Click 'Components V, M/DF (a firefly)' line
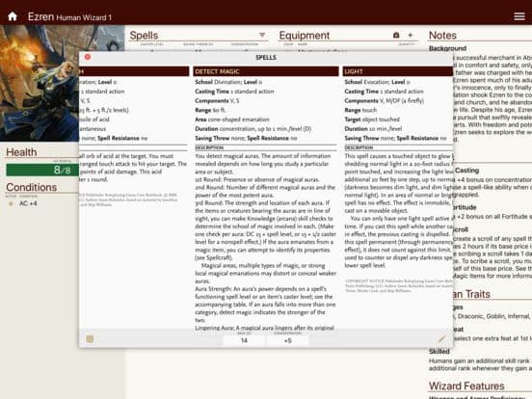This screenshot has height=399, width=532. pyautogui.click(x=385, y=101)
